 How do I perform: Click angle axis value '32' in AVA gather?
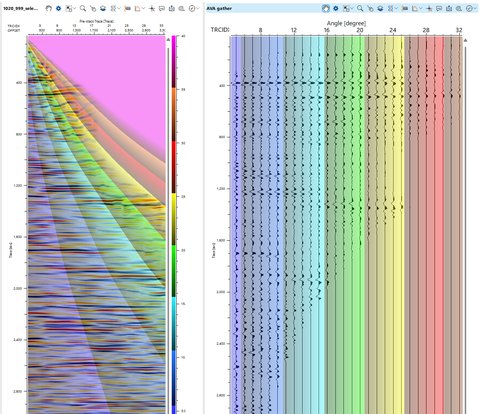(459, 30)
